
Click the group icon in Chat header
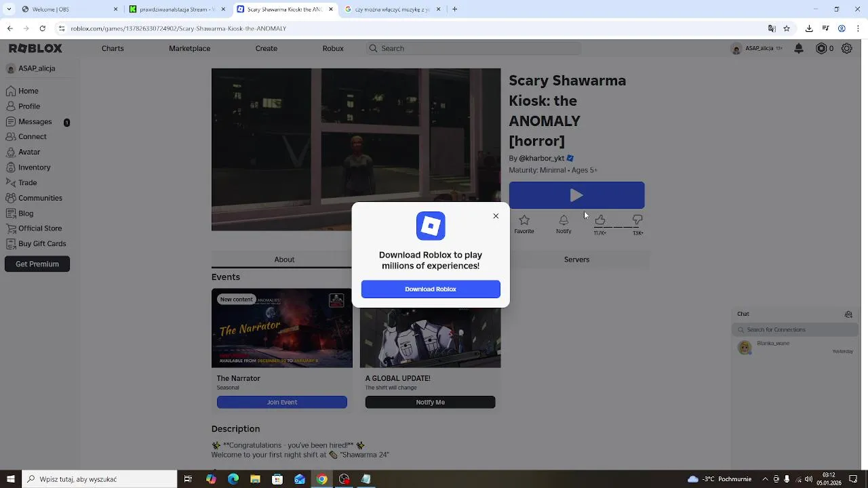tap(848, 314)
